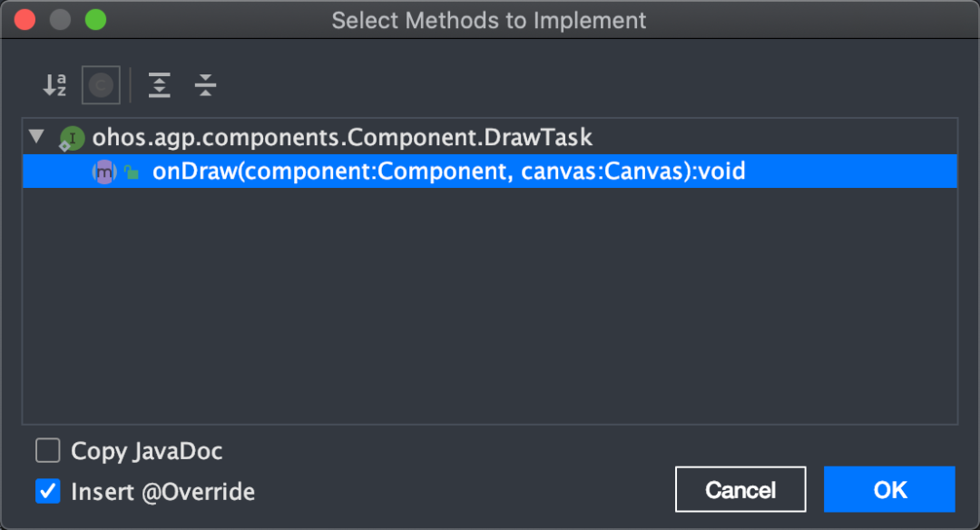Toggle the show classes toolbar button
980x530 pixels.
click(101, 85)
